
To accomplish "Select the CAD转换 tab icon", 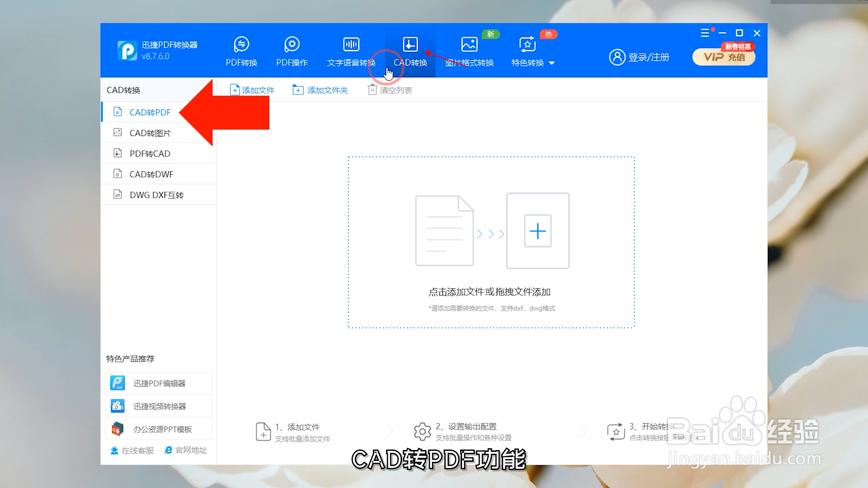I will [x=410, y=44].
